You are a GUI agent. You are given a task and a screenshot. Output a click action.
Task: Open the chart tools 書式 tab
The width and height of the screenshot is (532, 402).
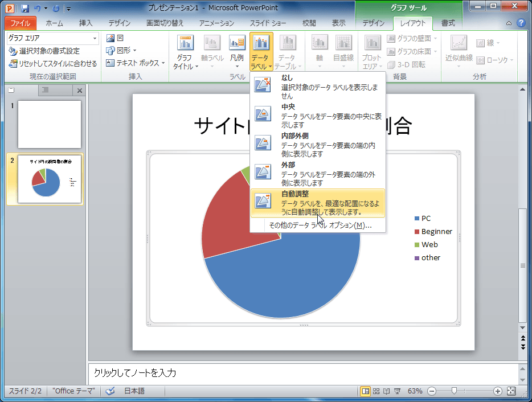tap(448, 23)
